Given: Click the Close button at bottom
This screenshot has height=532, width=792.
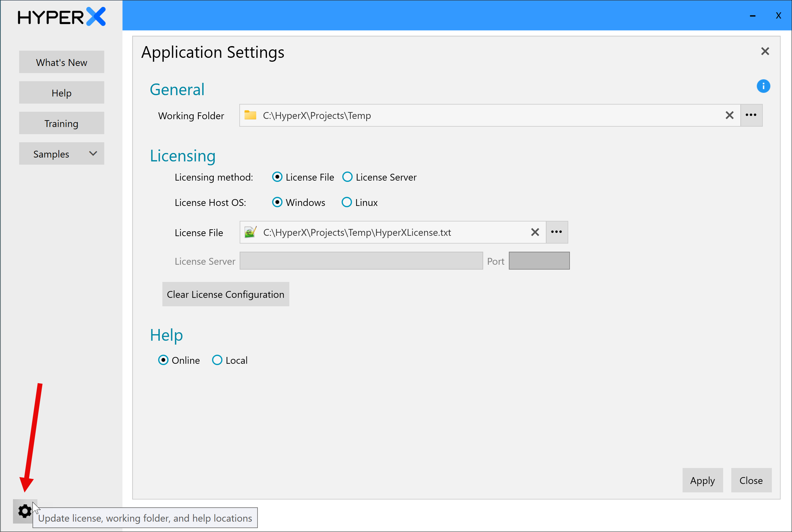Looking at the screenshot, I should [751, 480].
